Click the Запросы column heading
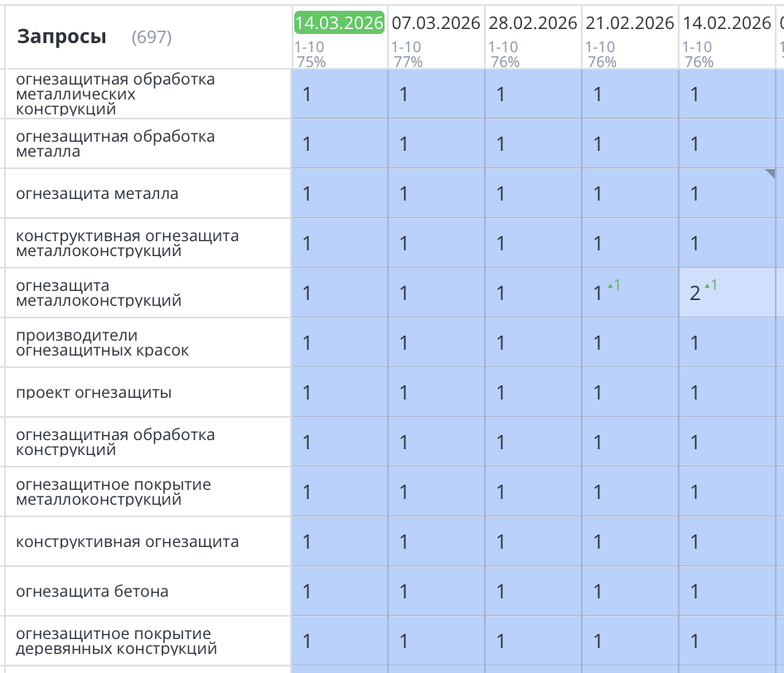Screen dimensions: 784x673 point(61,36)
